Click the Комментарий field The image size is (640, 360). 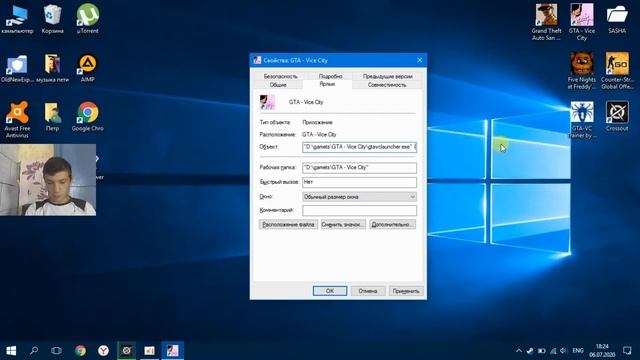(x=359, y=210)
